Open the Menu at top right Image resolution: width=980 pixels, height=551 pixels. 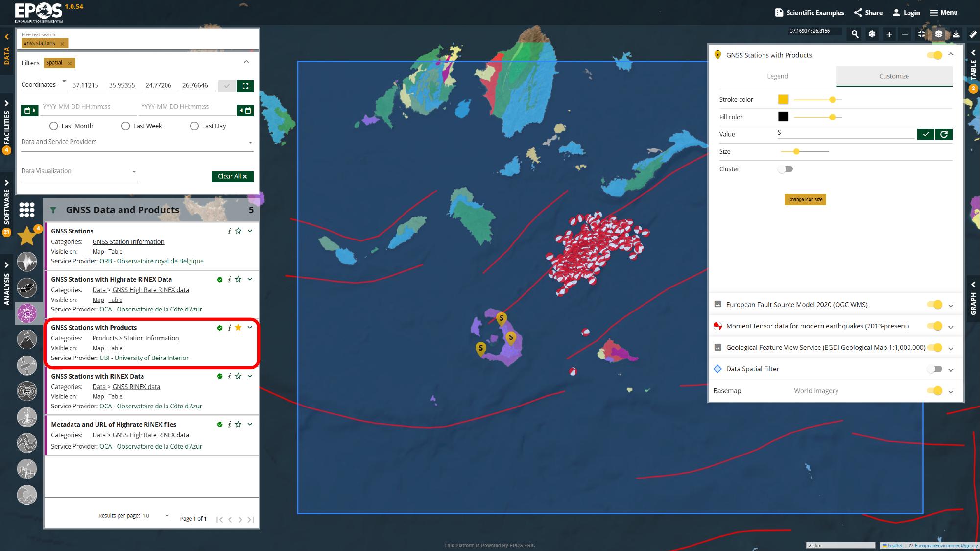(943, 12)
